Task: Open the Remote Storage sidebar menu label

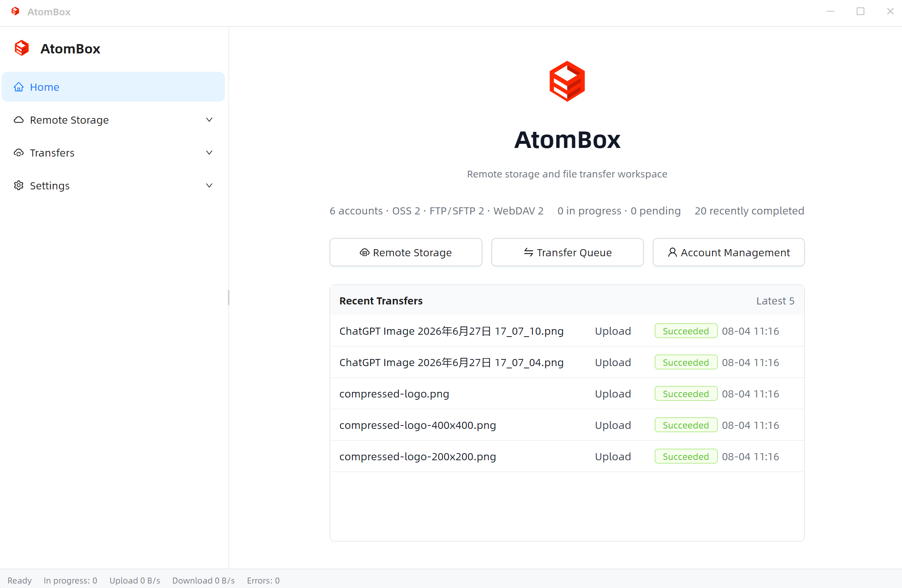Action: click(69, 120)
